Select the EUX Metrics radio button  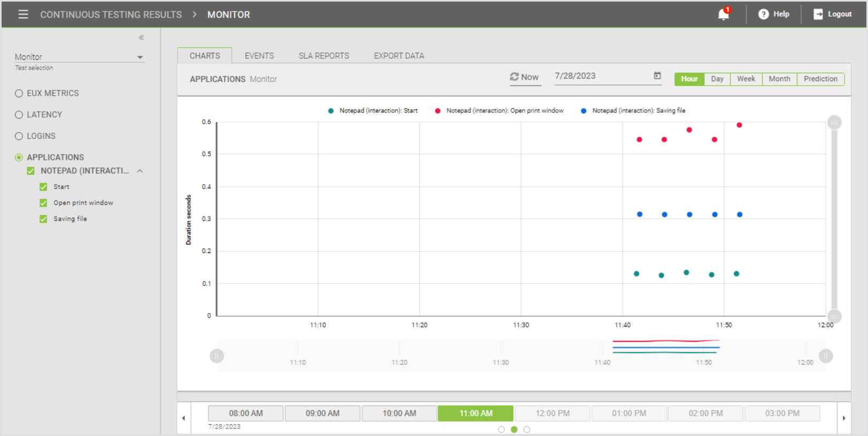(x=19, y=94)
